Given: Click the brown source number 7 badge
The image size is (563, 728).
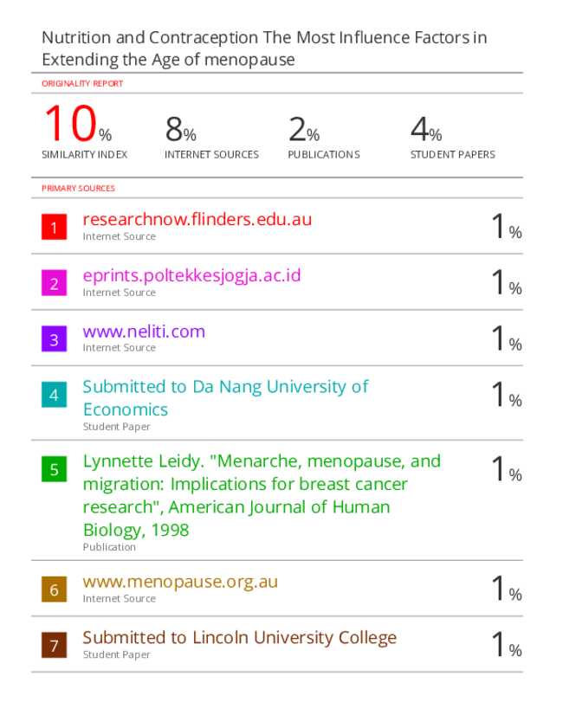Looking at the screenshot, I should [54, 645].
